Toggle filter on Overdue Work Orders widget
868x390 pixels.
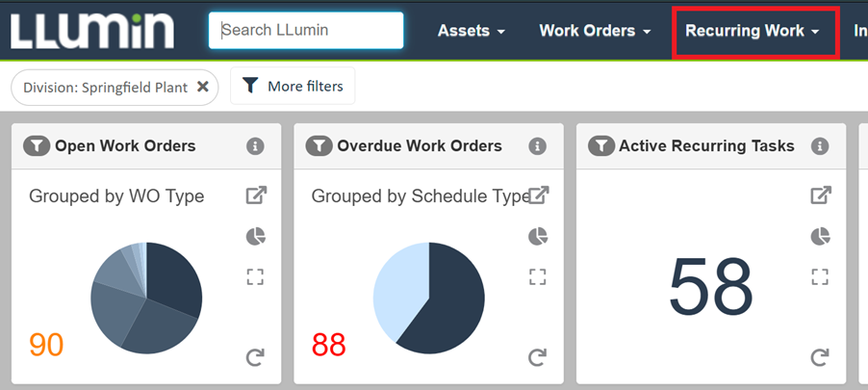click(319, 146)
